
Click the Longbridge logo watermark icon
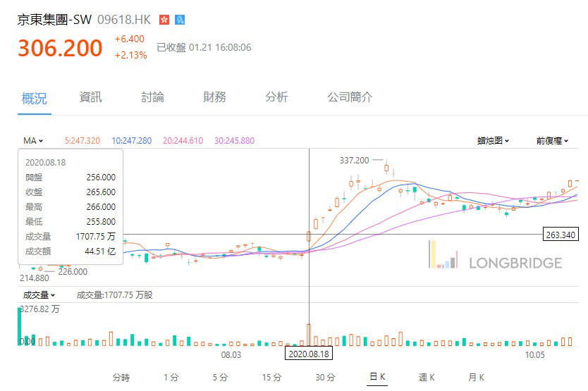pyautogui.click(x=443, y=254)
